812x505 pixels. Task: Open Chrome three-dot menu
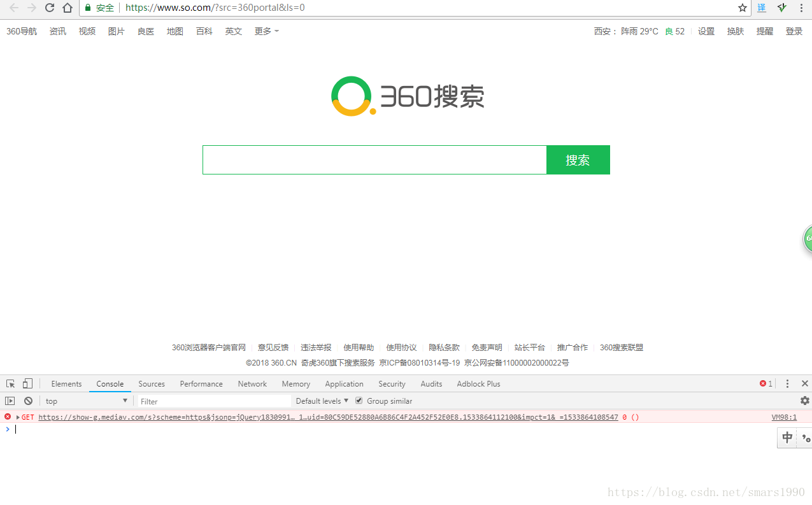[x=801, y=8]
